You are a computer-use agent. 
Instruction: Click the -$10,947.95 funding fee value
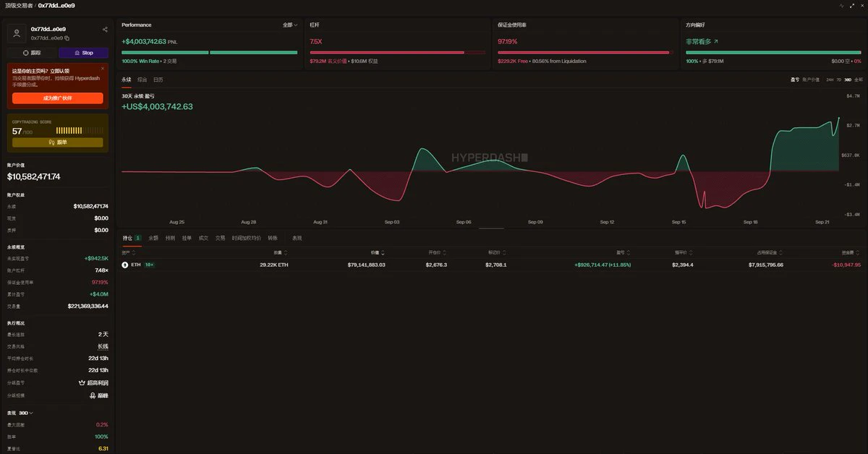[847, 265]
